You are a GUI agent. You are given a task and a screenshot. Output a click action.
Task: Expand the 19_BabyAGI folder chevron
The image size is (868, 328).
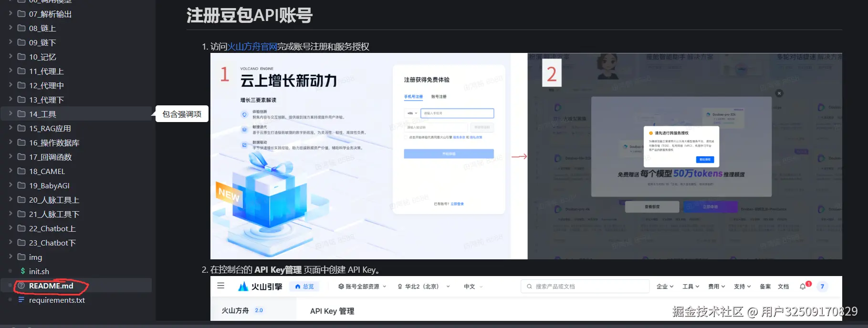pyautogui.click(x=10, y=185)
